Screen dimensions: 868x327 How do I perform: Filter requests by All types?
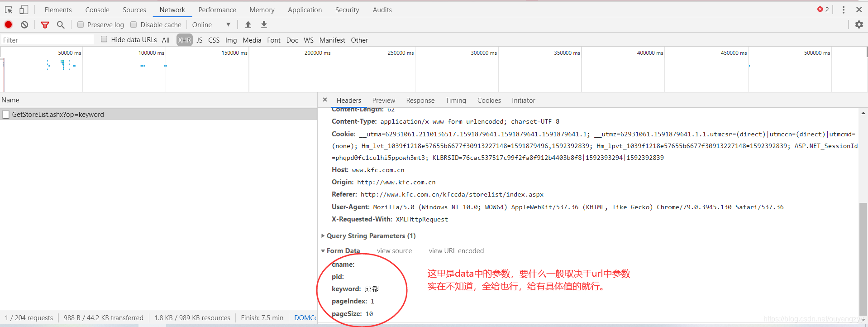166,40
